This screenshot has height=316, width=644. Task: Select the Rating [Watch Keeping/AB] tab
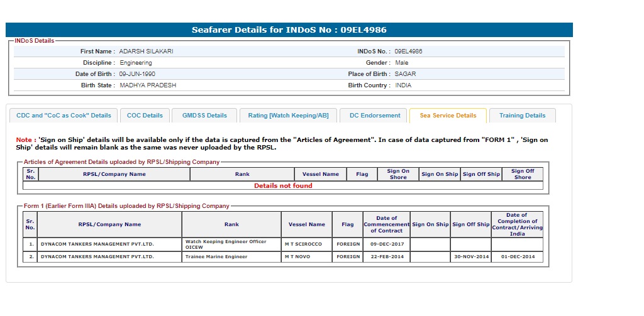pyautogui.click(x=288, y=116)
